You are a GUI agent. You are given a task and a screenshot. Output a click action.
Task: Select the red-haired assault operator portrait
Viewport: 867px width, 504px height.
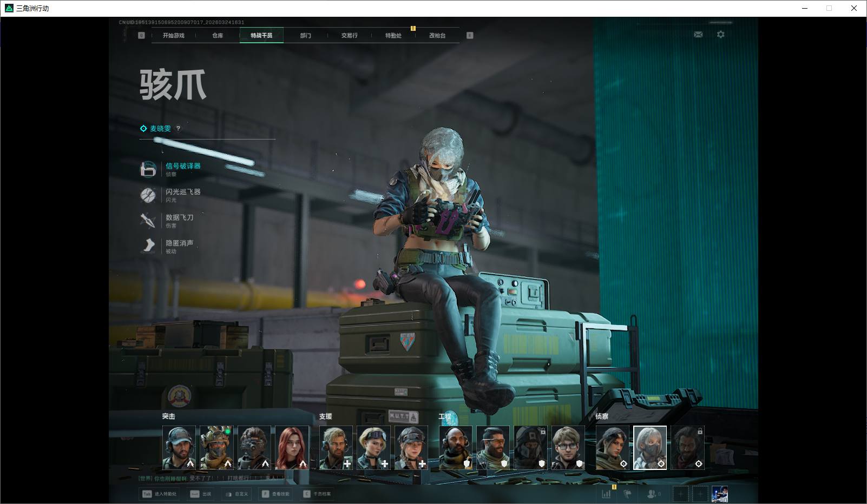(292, 448)
